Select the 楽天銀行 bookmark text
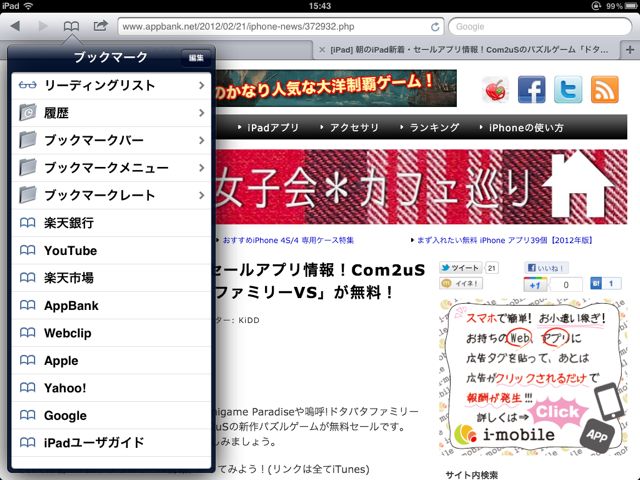The height and width of the screenshot is (480, 640). 69,223
